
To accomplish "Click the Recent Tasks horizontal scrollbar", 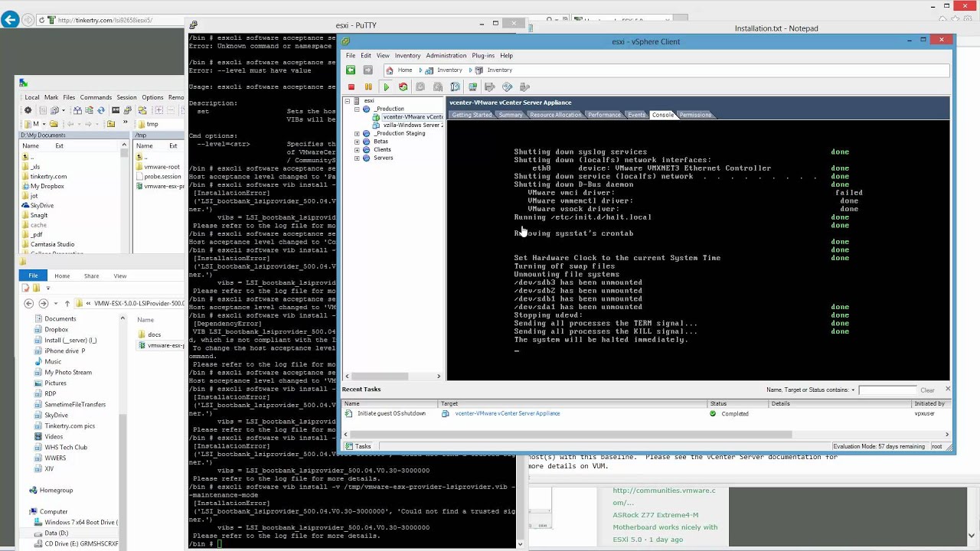I will pyautogui.click(x=645, y=435).
